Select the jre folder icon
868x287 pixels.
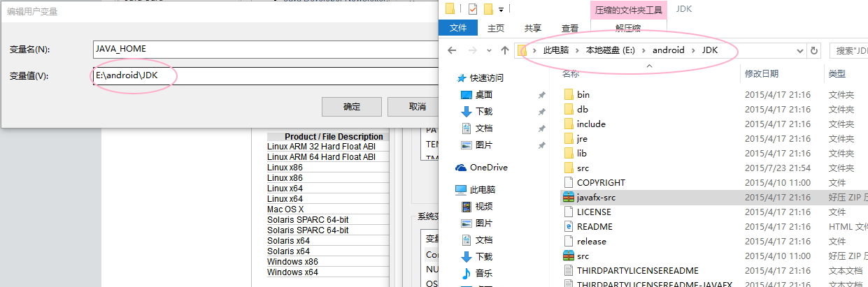click(568, 138)
